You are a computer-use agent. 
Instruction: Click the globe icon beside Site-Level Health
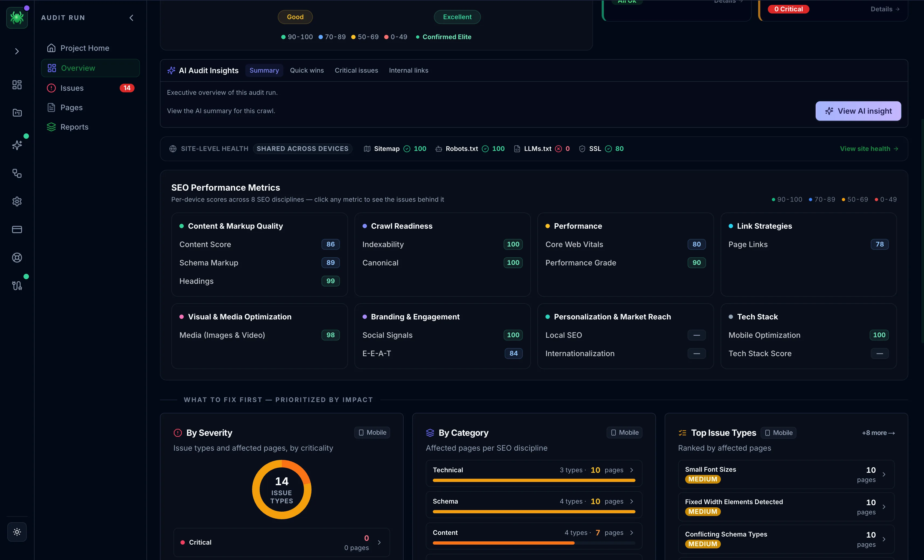pos(173,149)
